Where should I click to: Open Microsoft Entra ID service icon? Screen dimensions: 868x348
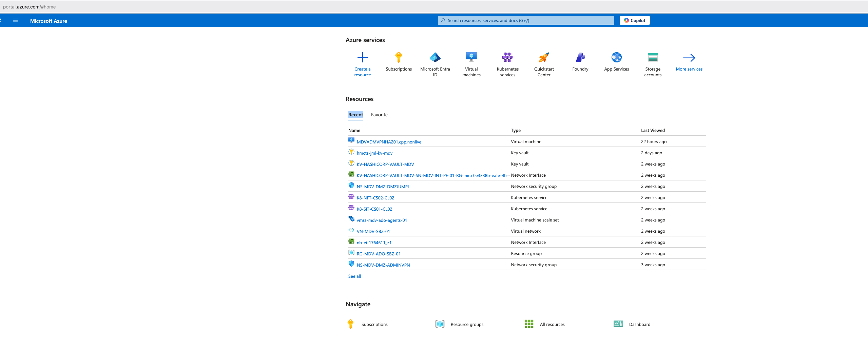pyautogui.click(x=435, y=57)
